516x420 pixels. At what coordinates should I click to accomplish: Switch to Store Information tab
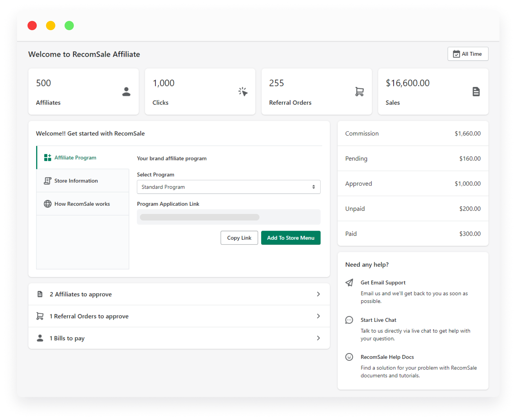(83, 181)
